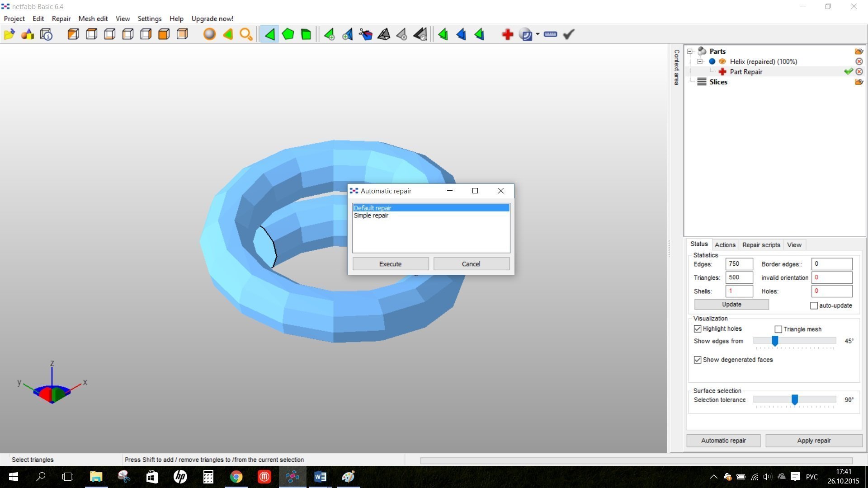Select the Slices tree item
The height and width of the screenshot is (488, 868).
pos(718,82)
